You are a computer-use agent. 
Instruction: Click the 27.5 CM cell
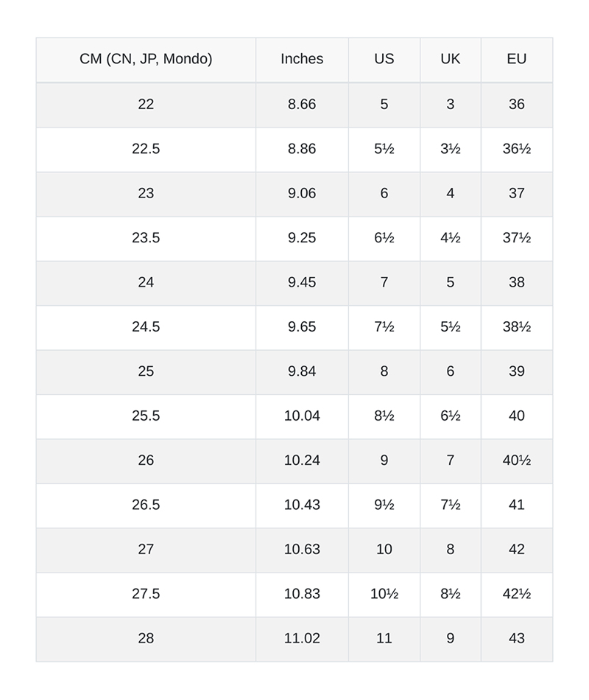pos(146,594)
